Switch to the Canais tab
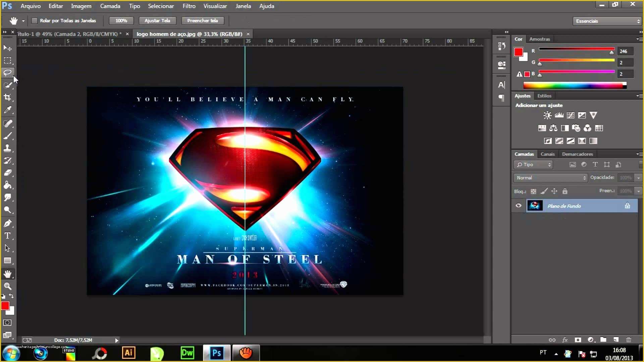This screenshot has height=362, width=644. point(547,154)
